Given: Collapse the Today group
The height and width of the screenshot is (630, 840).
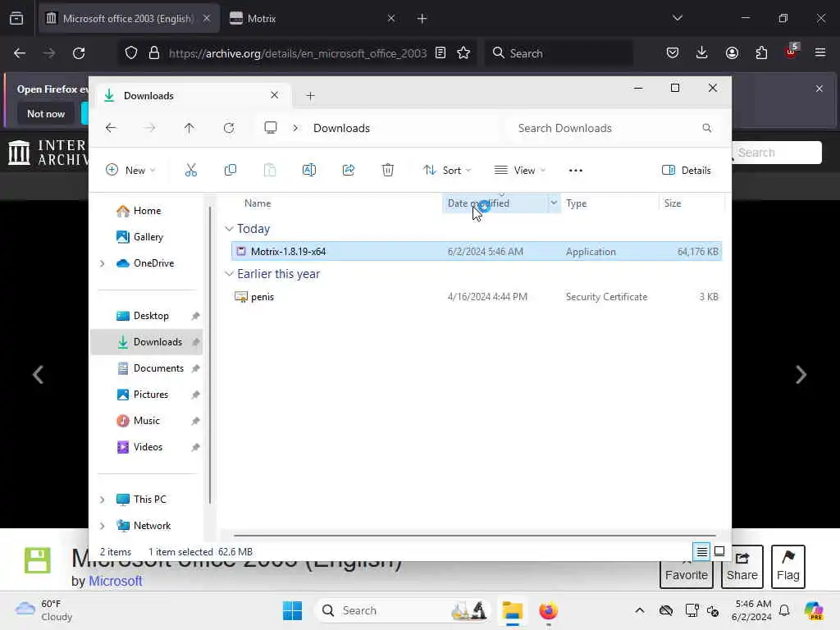Looking at the screenshot, I should coord(229,229).
